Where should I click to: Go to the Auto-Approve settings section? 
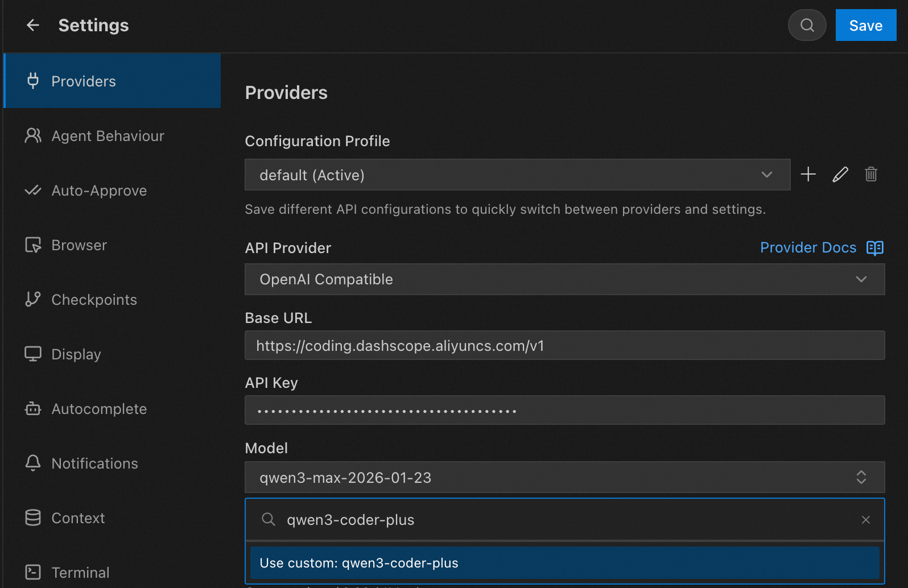coord(99,191)
